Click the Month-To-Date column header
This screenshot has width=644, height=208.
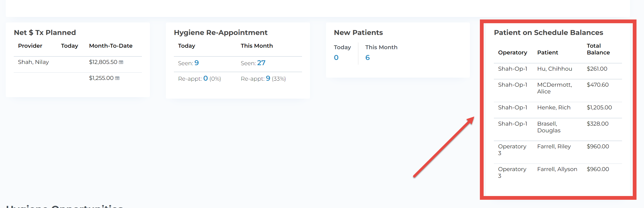pyautogui.click(x=111, y=46)
